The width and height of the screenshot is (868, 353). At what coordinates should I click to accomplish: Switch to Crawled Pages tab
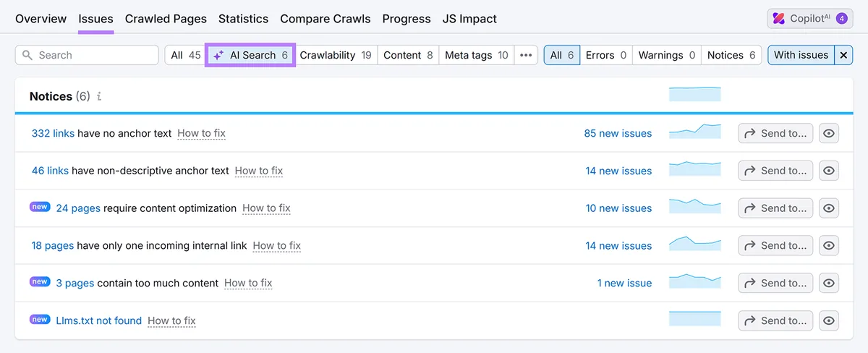[x=166, y=19]
